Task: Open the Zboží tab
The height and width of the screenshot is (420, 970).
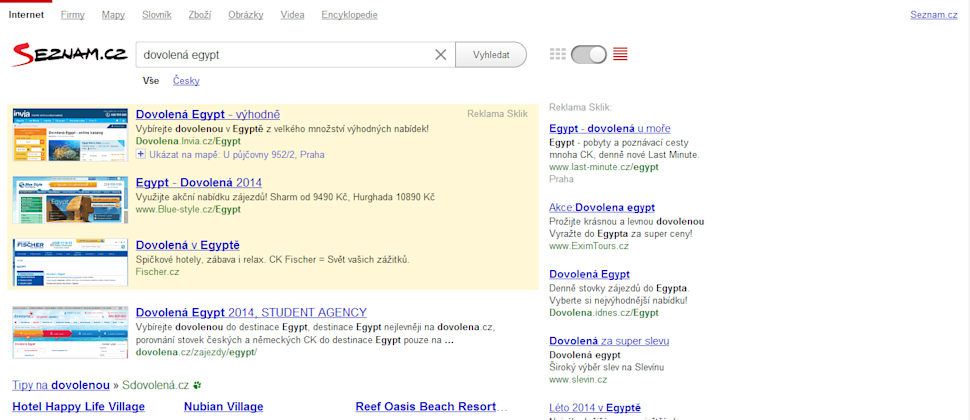Action: 200,15
